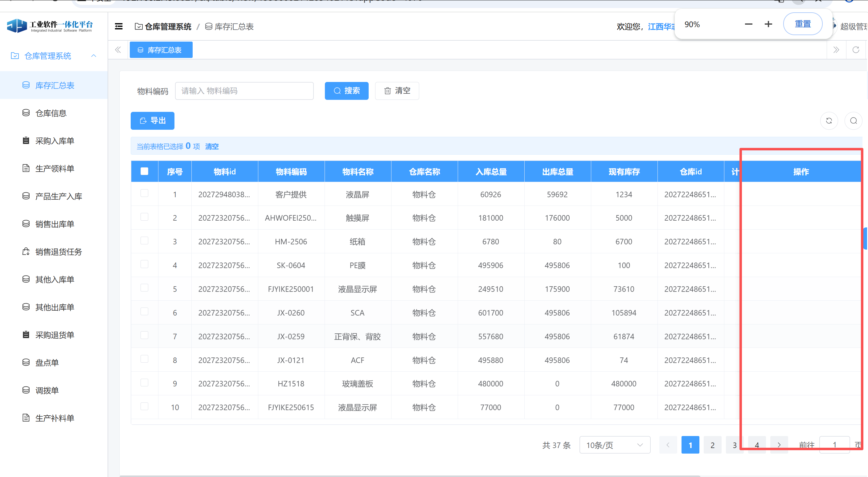Click the 导出 export button
868x477 pixels.
[152, 120]
